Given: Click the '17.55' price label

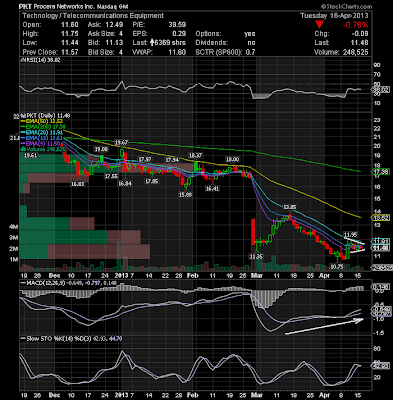Looking at the screenshot, I should 111,176.
